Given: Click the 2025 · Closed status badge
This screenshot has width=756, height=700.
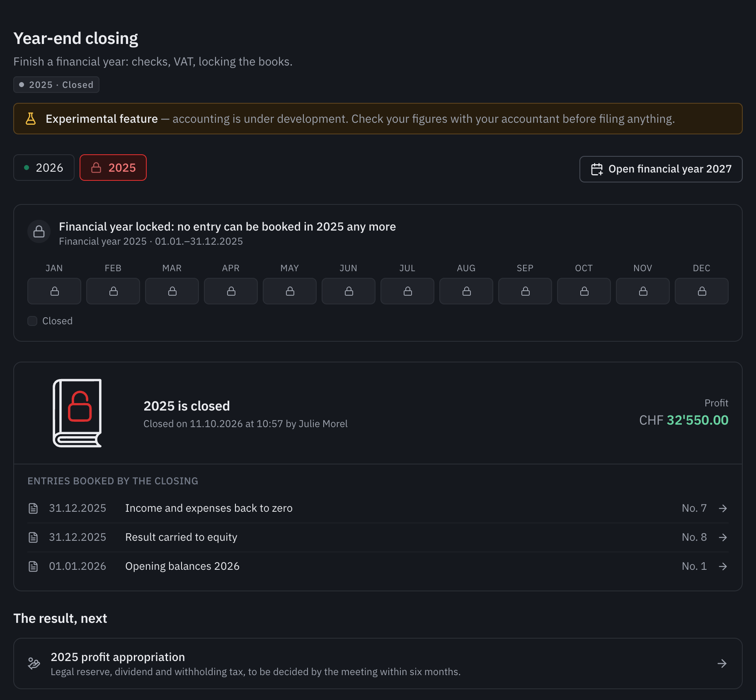Looking at the screenshot, I should click(x=56, y=85).
